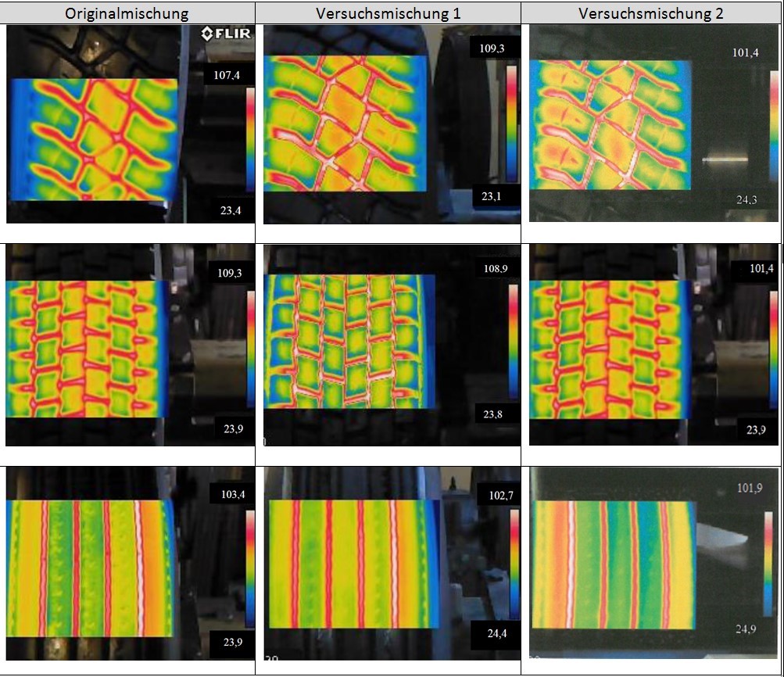Select the minimum temperature value 24,4
This screenshot has height=677, width=784.
pyautogui.click(x=497, y=633)
